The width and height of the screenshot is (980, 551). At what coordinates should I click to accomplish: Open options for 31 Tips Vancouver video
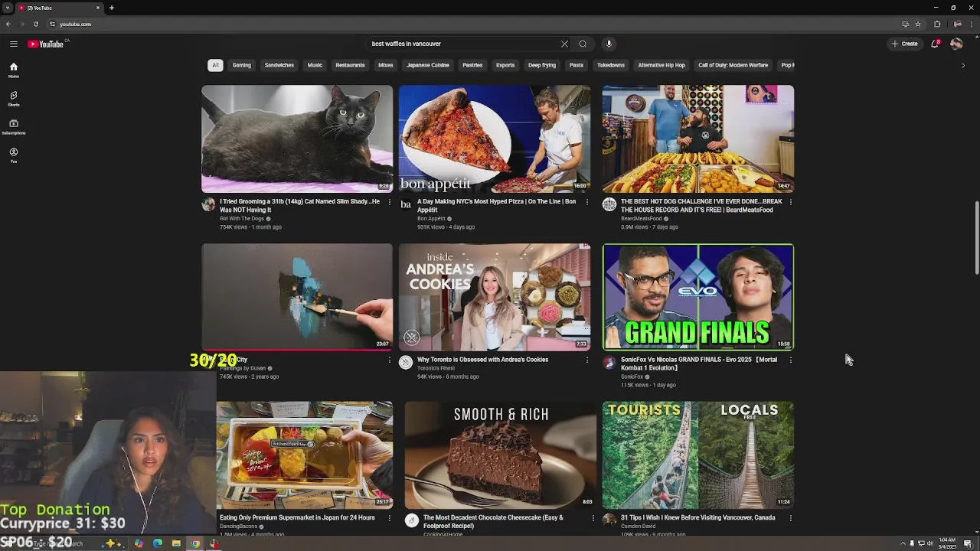[x=790, y=518]
